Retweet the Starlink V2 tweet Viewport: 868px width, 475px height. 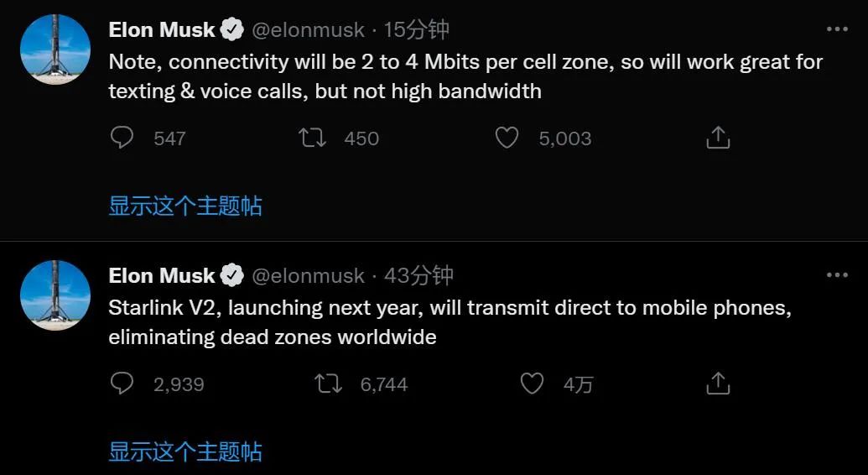tap(328, 384)
